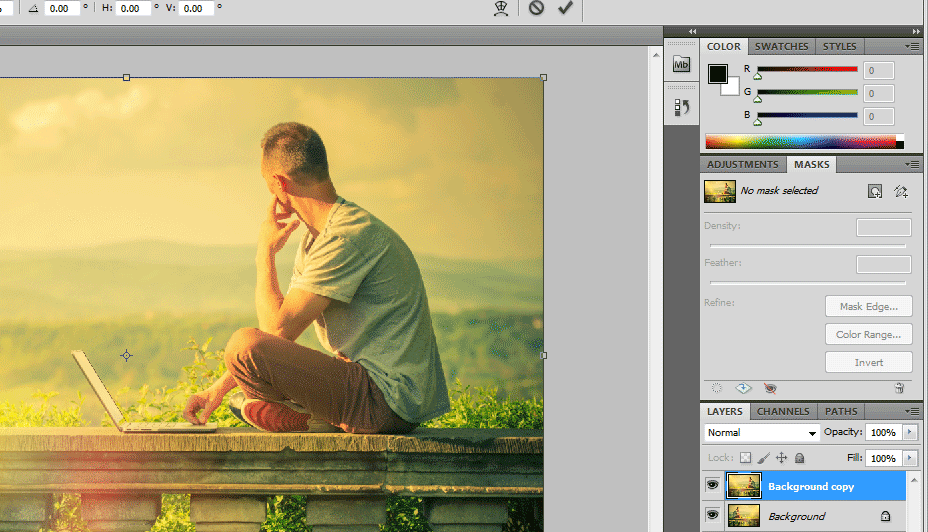
Task: Hide the Background layer
Action: (713, 515)
